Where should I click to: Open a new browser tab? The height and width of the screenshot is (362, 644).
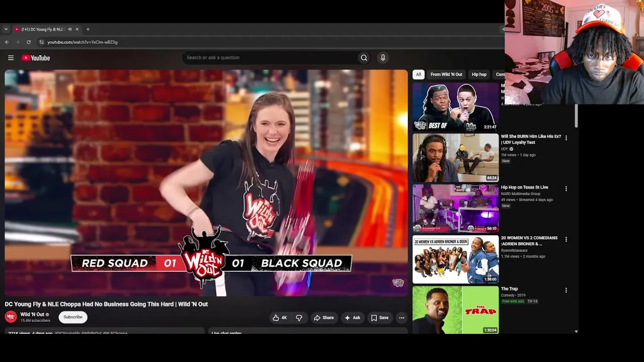point(88,29)
